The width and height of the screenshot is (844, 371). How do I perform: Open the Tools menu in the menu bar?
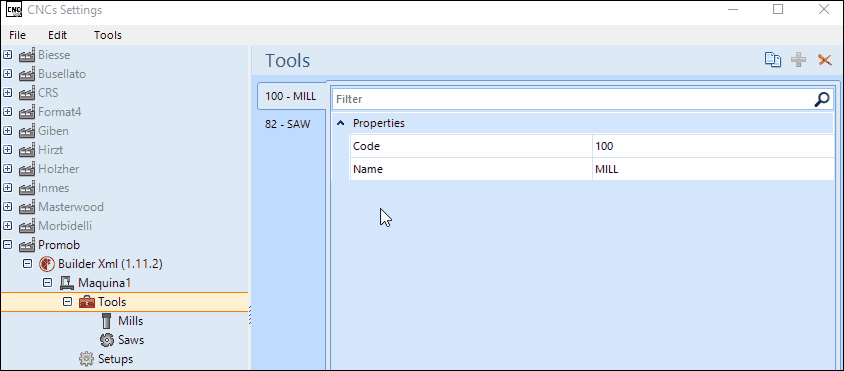click(x=108, y=35)
